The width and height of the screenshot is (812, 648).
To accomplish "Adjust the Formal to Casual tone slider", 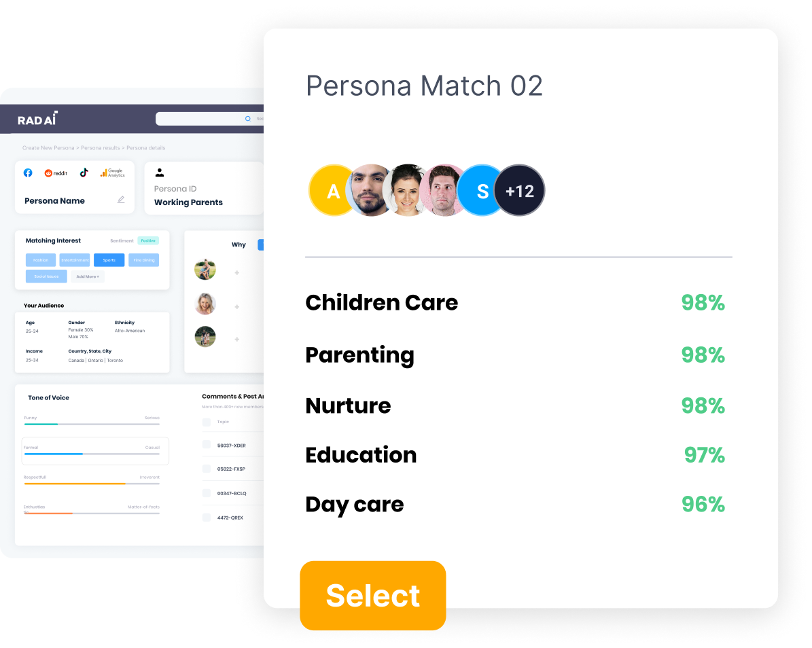I will [92, 454].
